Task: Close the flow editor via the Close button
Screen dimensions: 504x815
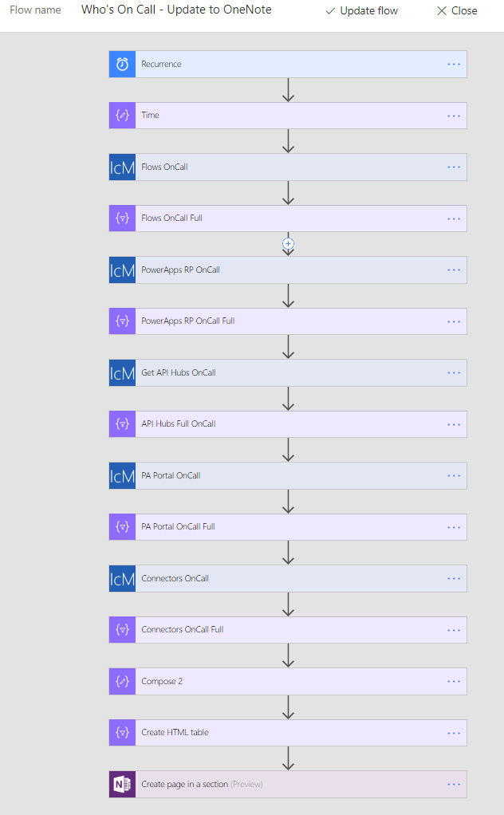Action: click(x=457, y=11)
